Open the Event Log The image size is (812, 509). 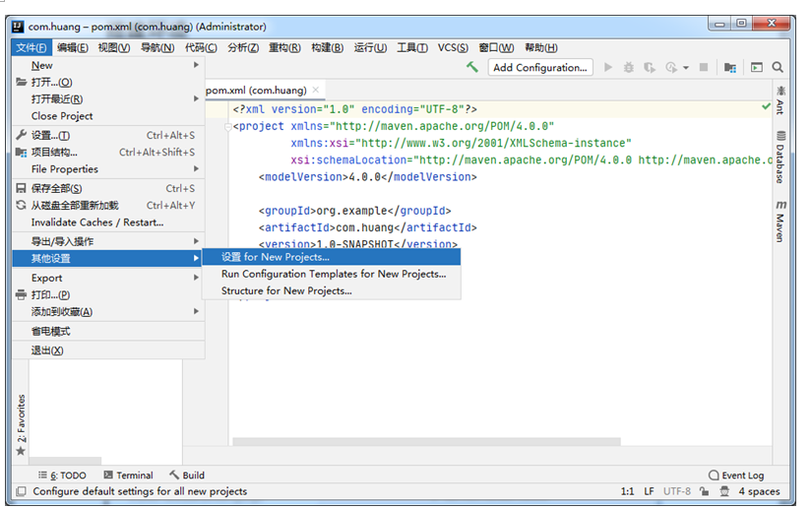point(736,475)
